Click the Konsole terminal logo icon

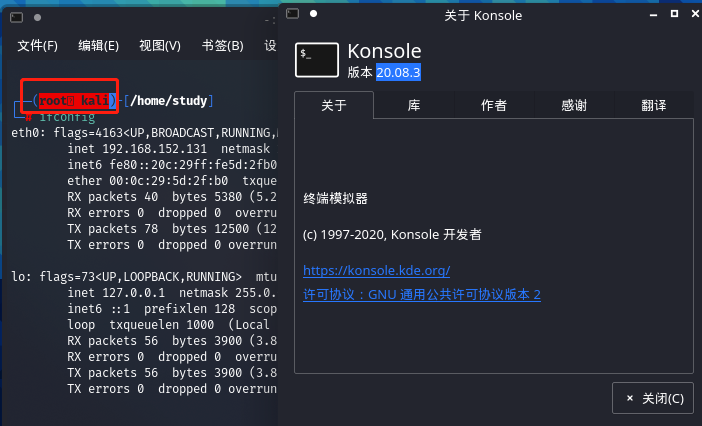point(316,60)
